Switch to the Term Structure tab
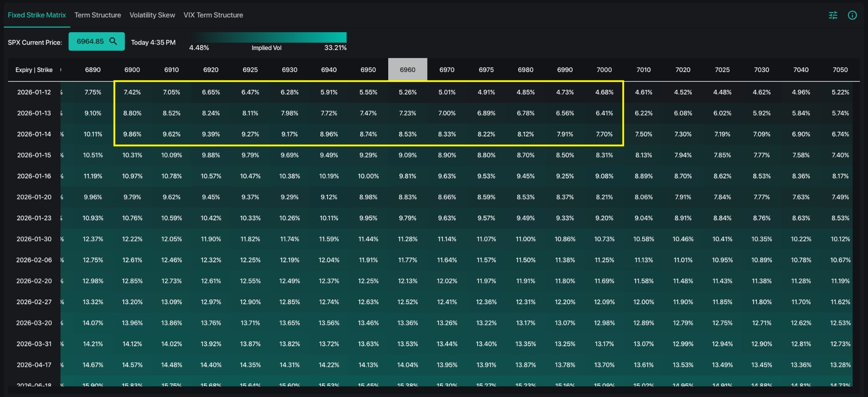 97,15
